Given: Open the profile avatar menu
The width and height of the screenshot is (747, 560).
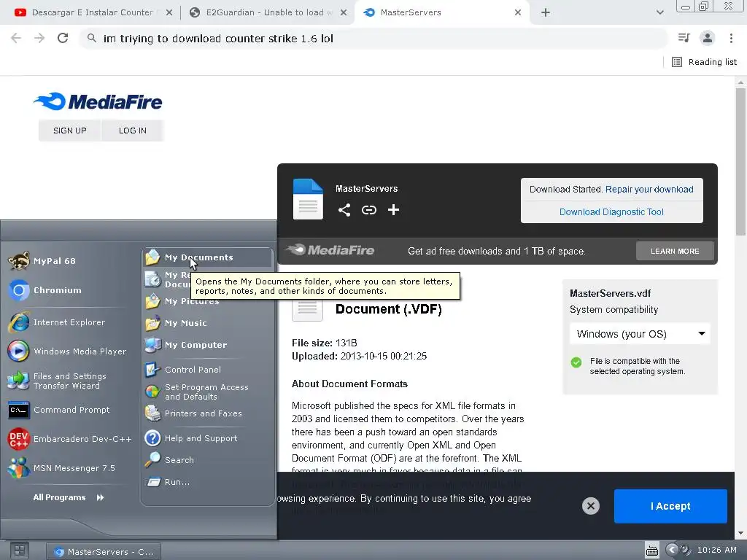Looking at the screenshot, I should tap(708, 38).
